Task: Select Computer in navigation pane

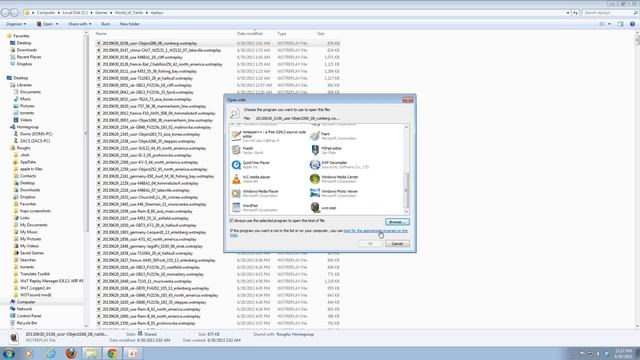Action: 26,302
